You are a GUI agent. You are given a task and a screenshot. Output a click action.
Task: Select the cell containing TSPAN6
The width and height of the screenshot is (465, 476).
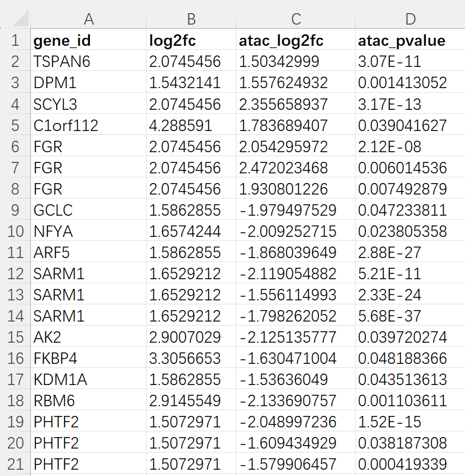coord(89,62)
